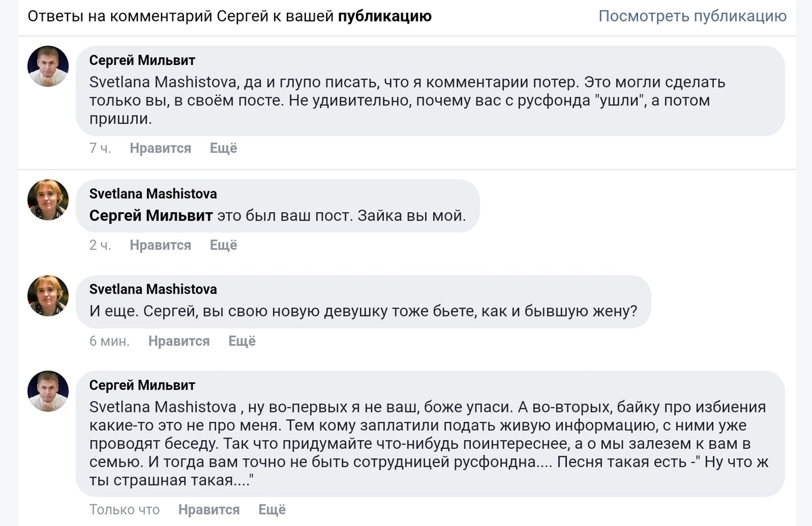812x526 pixels.
Task: Click Сергей Мильвит's avatar on the first comment
Action: (48, 66)
